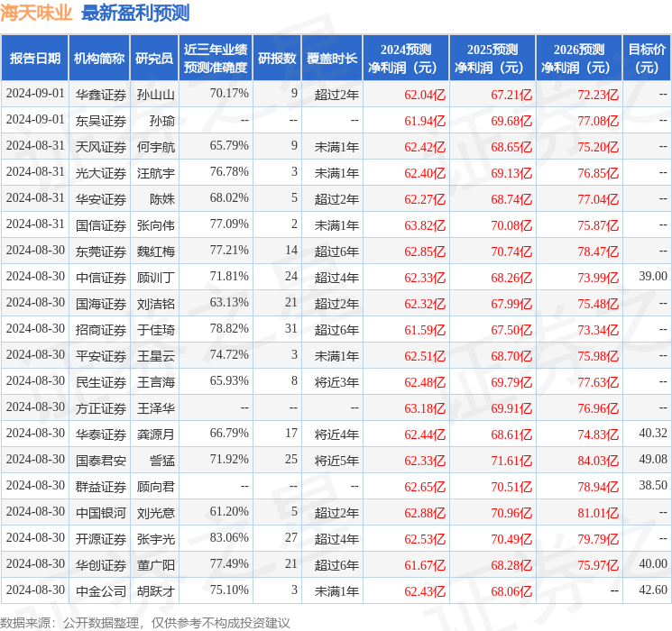
Task: Select the 华创证券 institution cell
Action: point(101,565)
